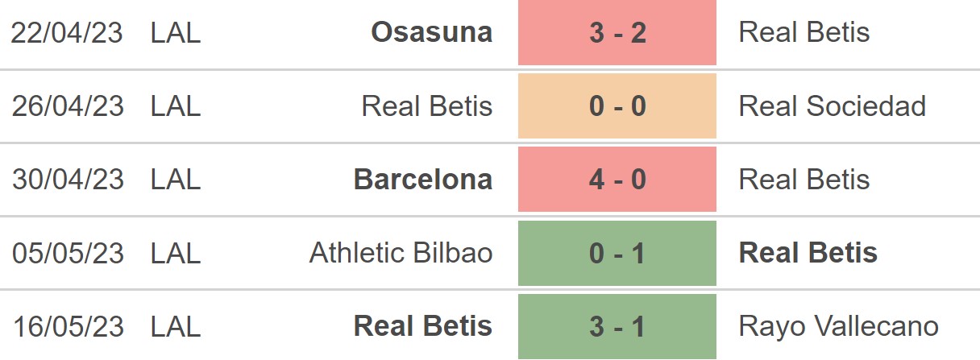Click the LAL label in 30/04/23 row

pos(175,180)
